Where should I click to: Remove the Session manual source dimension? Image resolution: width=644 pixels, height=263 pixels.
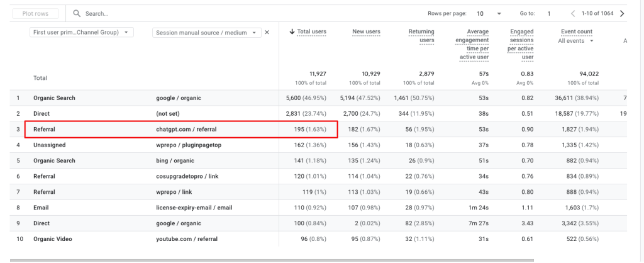click(x=267, y=32)
